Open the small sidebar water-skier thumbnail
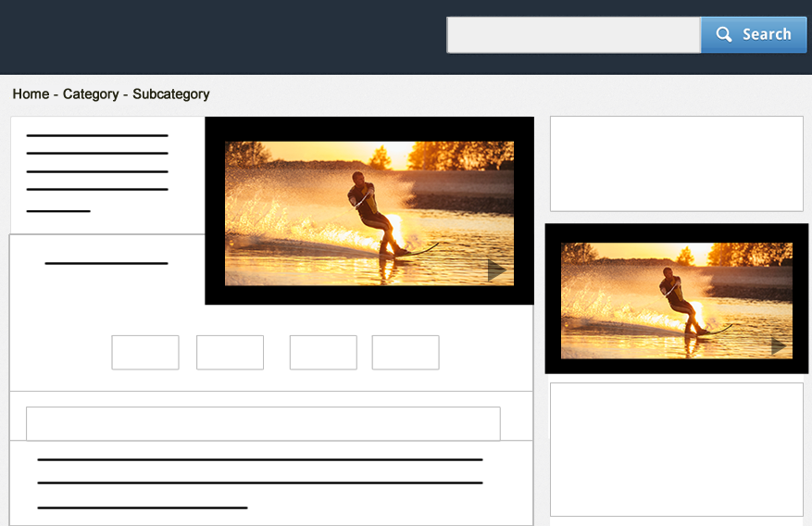The height and width of the screenshot is (526, 812). [676, 299]
